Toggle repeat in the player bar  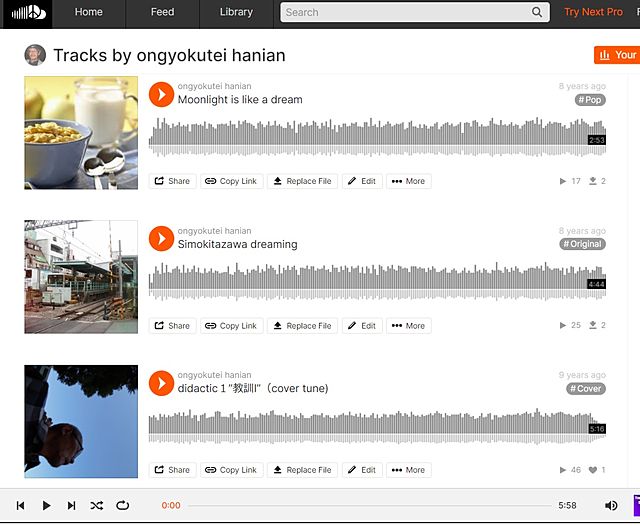click(122, 506)
